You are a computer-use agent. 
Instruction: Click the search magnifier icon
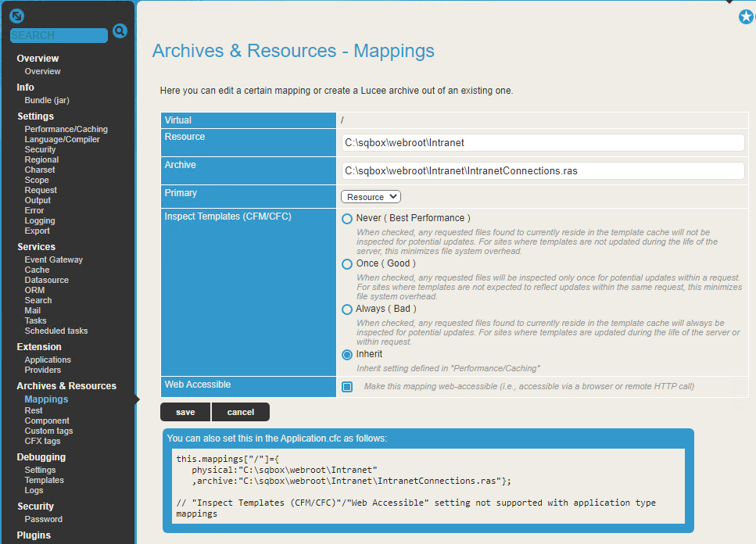click(x=120, y=31)
